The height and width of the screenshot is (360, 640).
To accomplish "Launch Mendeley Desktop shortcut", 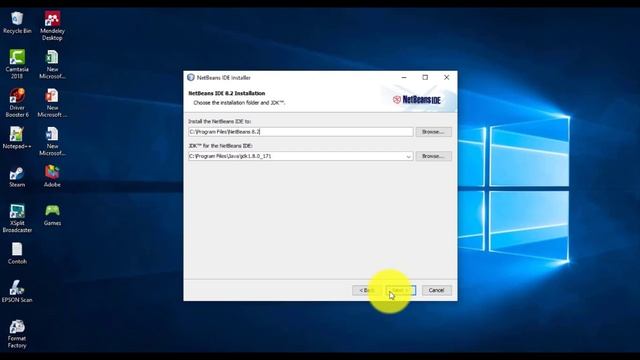I will (52, 26).
